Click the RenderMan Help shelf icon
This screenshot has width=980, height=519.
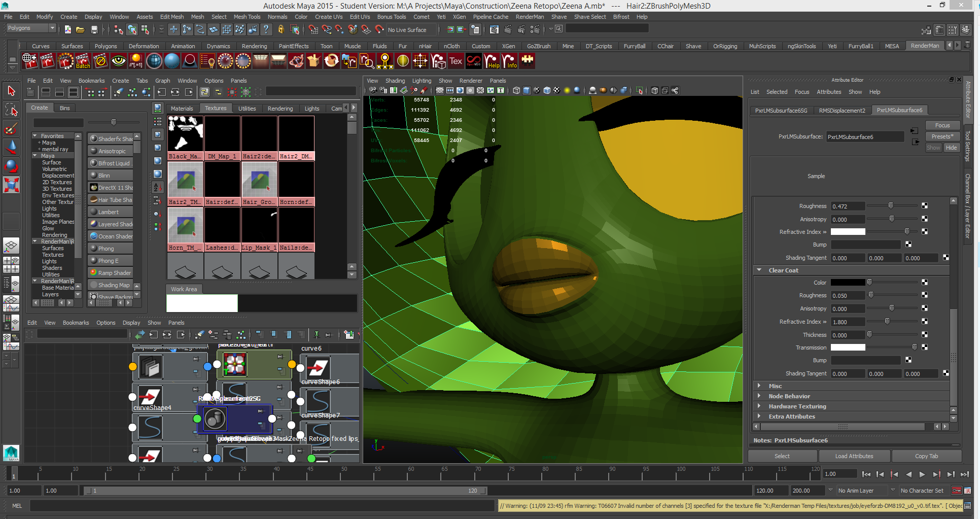492,61
